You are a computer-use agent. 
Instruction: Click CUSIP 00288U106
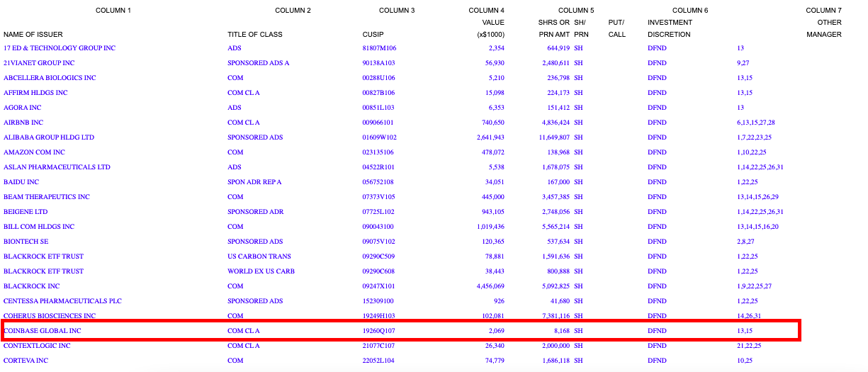click(379, 78)
